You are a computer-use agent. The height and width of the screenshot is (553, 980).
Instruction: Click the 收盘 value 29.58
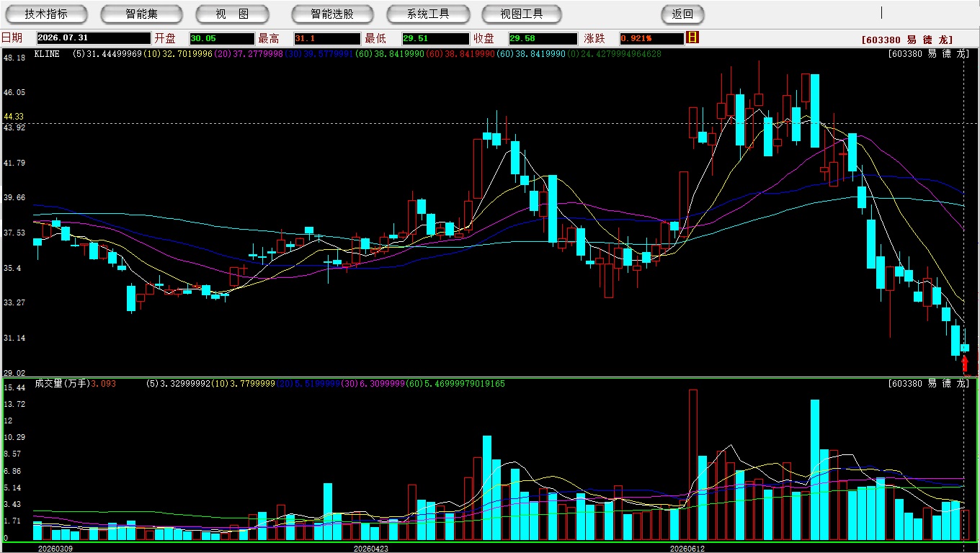point(543,38)
